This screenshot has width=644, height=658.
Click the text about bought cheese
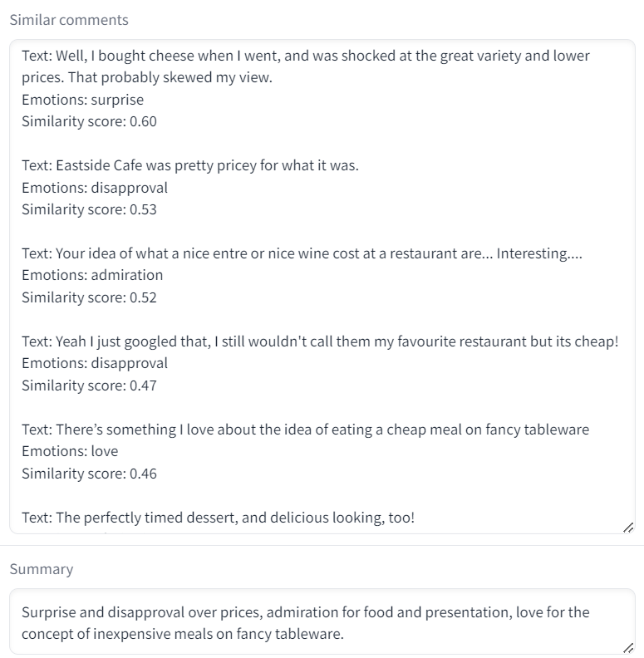(306, 66)
